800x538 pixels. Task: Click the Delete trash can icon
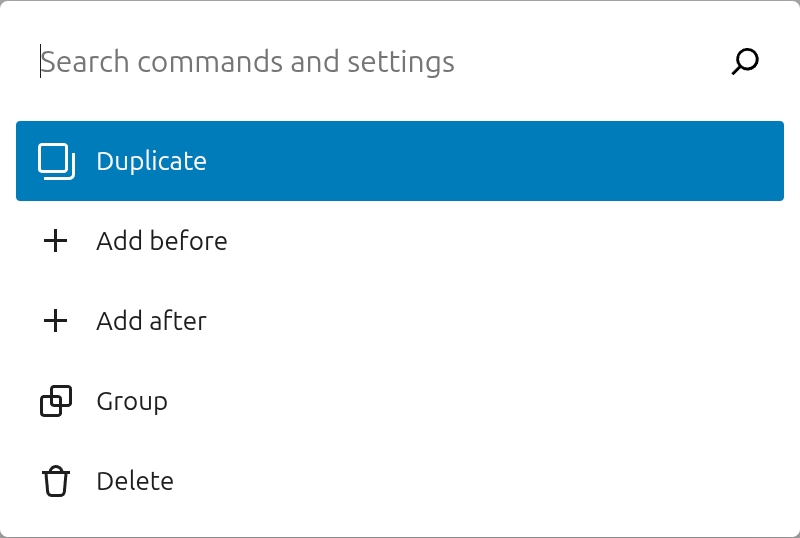click(x=56, y=481)
